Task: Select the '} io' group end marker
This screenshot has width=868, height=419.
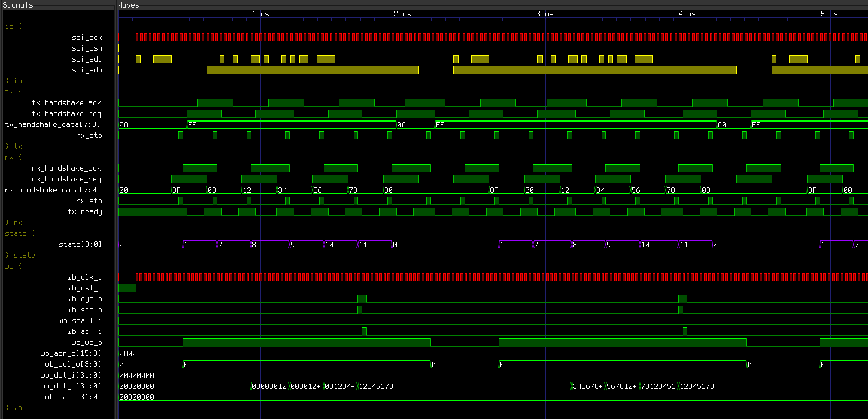Action: click(x=14, y=81)
